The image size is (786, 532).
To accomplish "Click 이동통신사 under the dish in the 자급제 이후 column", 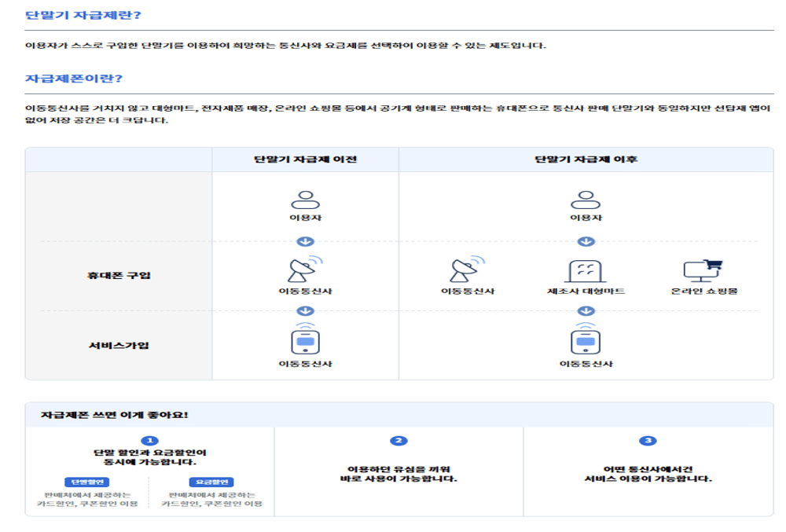I will point(468,291).
